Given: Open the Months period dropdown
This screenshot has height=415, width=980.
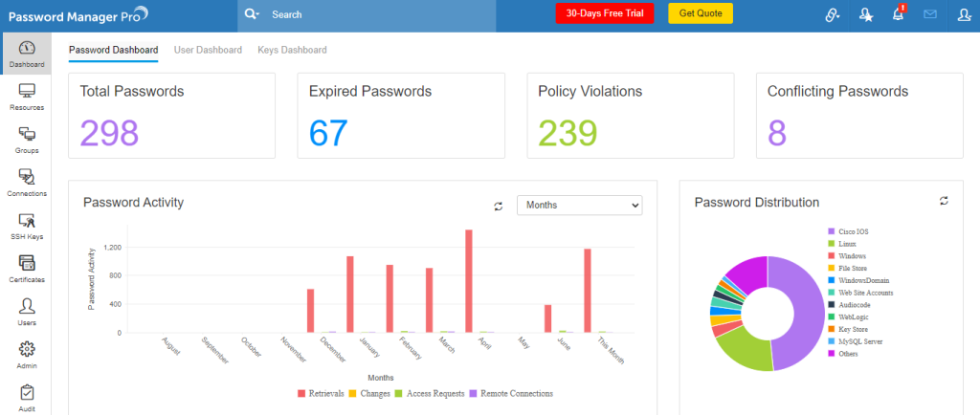Looking at the screenshot, I should point(579,206).
